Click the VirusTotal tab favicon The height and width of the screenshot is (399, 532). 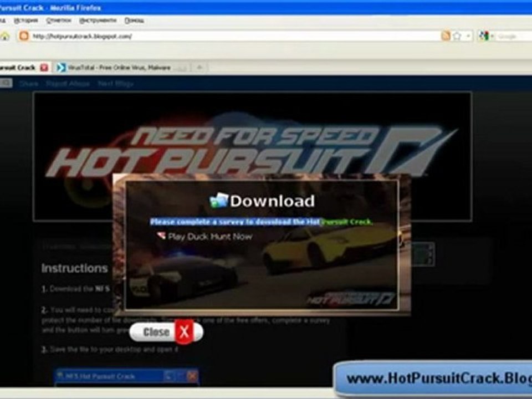coord(62,68)
